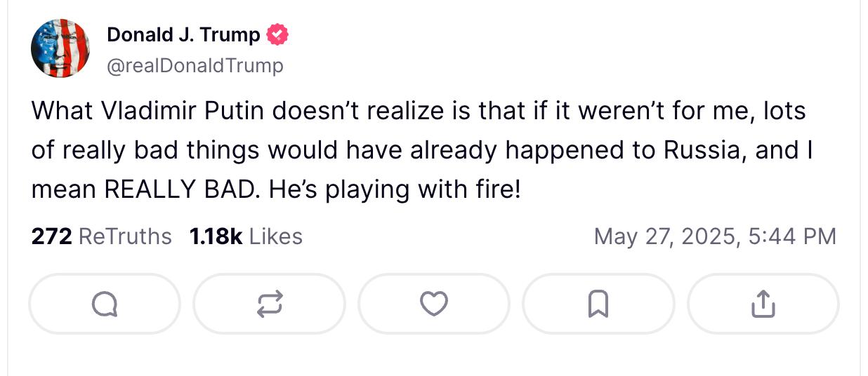Open the Donald J. Trump display name

pyautogui.click(x=183, y=34)
